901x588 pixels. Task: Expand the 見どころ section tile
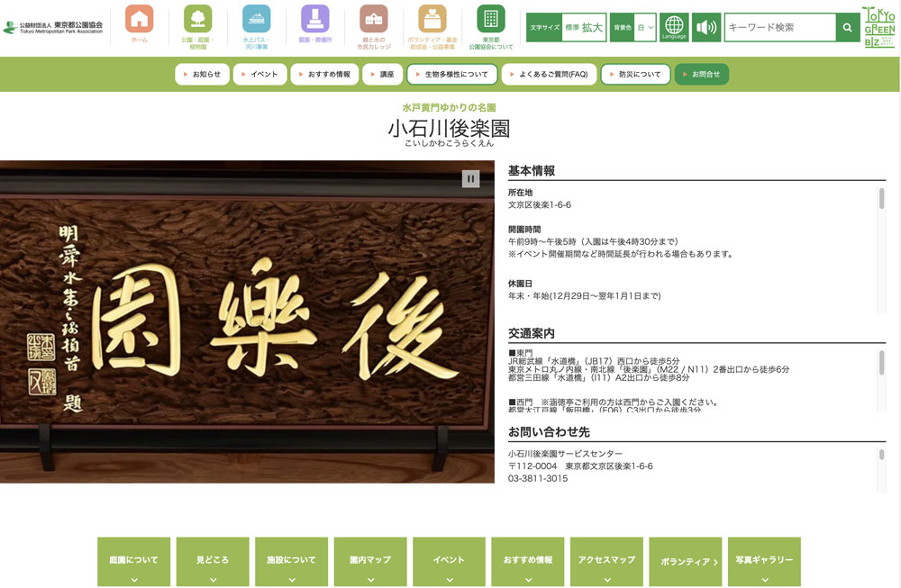(213, 562)
